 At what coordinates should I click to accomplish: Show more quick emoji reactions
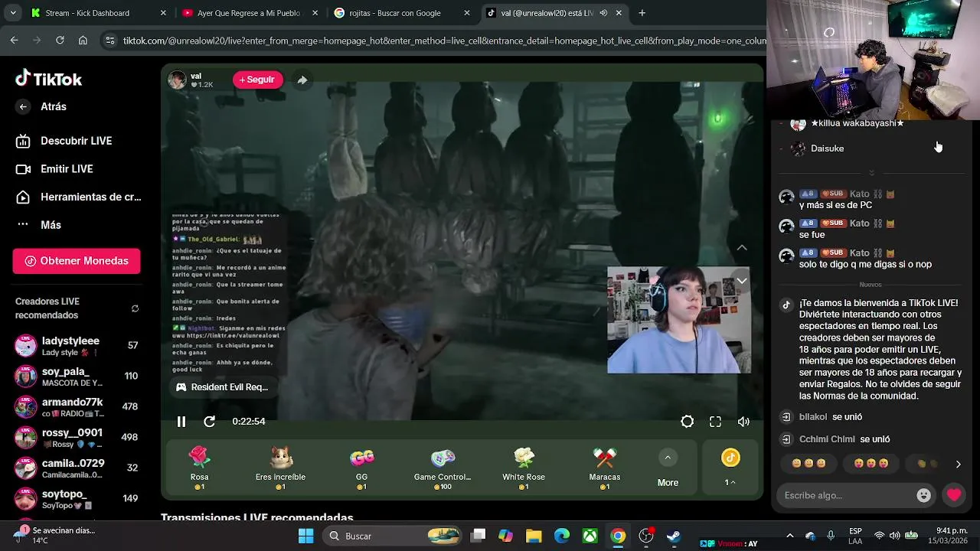tap(958, 464)
